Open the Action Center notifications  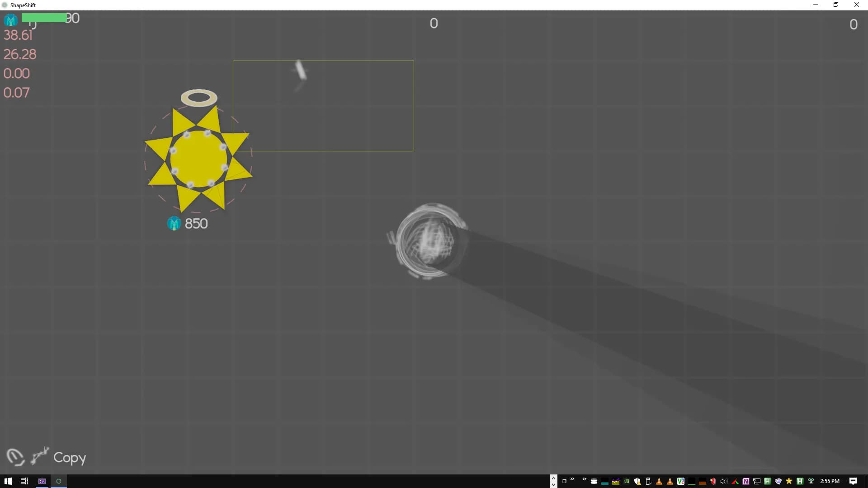click(x=853, y=481)
